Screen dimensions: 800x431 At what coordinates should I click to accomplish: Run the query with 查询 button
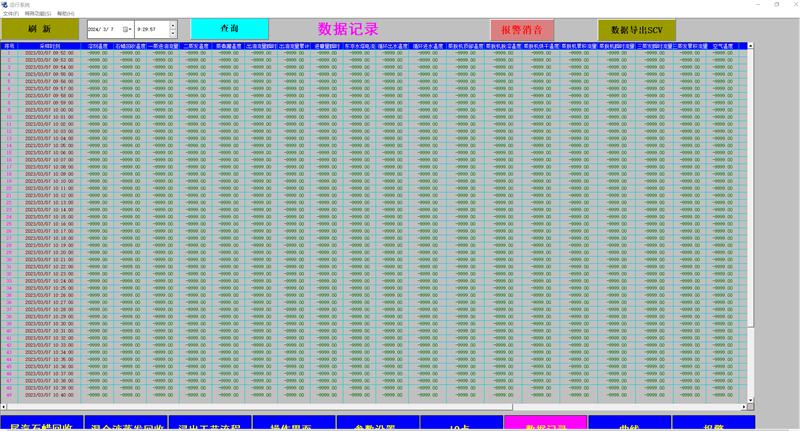pos(230,29)
